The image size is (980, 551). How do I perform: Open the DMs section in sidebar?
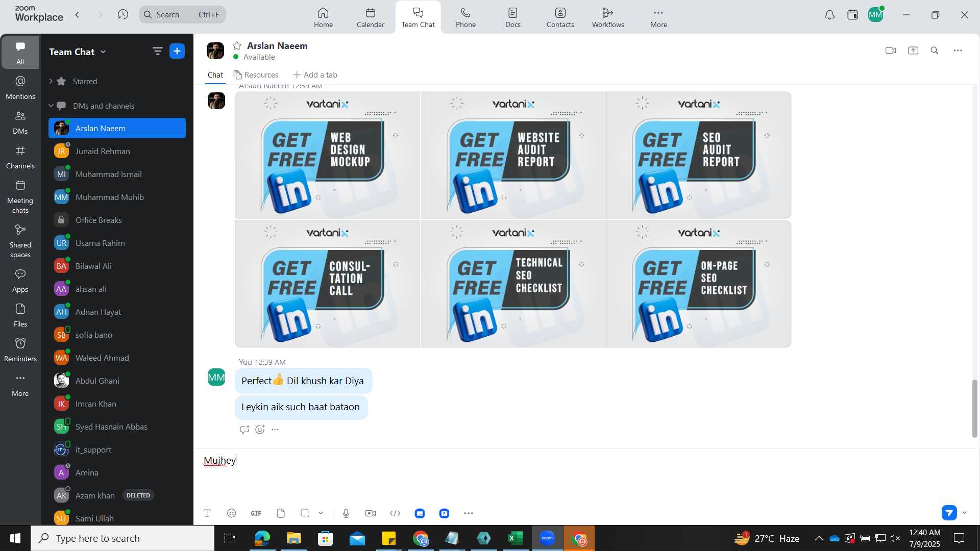[x=20, y=122]
